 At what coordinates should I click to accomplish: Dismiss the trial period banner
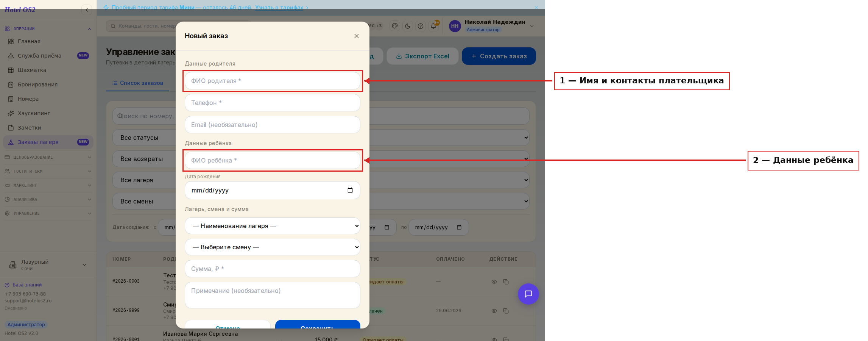click(x=536, y=8)
